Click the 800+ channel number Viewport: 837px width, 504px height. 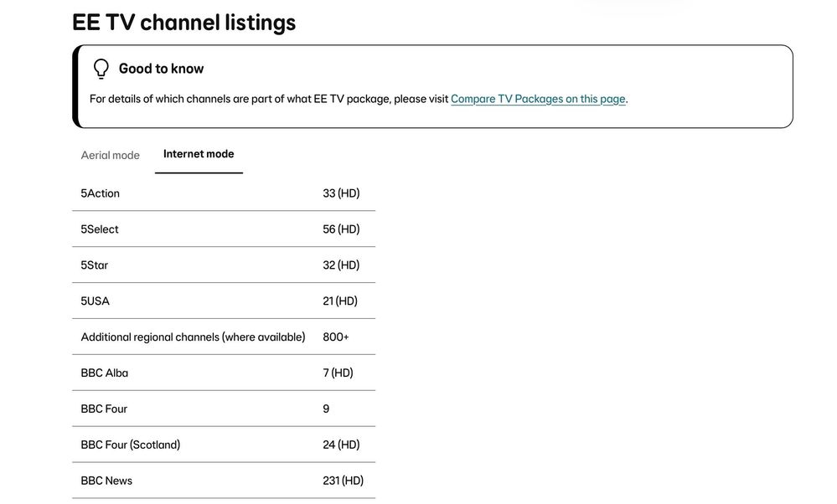point(336,337)
